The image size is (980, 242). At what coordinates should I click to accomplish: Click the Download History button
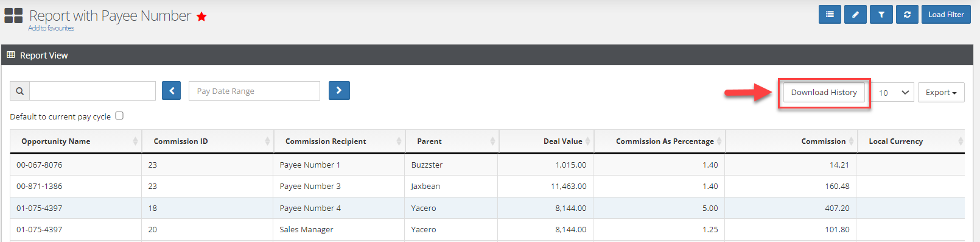click(x=824, y=92)
